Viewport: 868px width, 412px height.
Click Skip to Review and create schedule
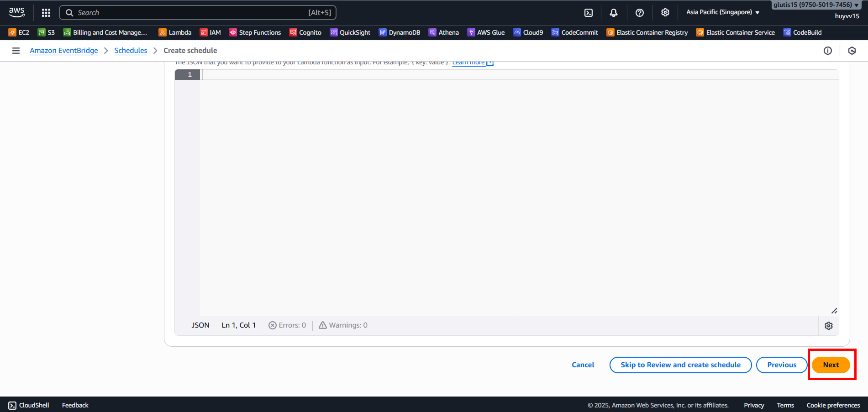(680, 365)
